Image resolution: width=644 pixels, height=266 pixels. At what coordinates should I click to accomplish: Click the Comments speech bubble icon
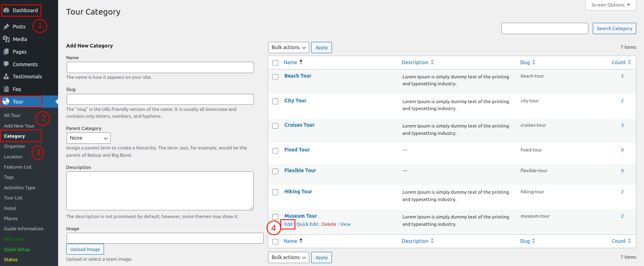point(6,65)
